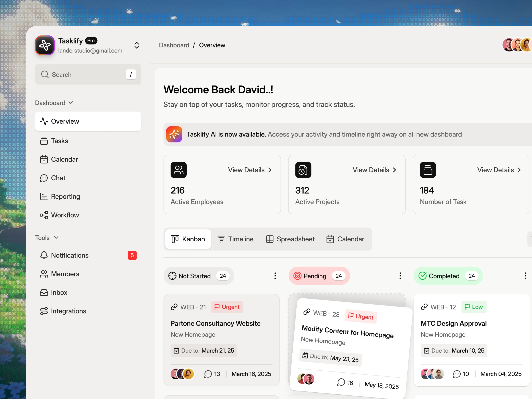Collapse the Tools sidebar section
Screen dimensions: 532x399
[x=47, y=238]
